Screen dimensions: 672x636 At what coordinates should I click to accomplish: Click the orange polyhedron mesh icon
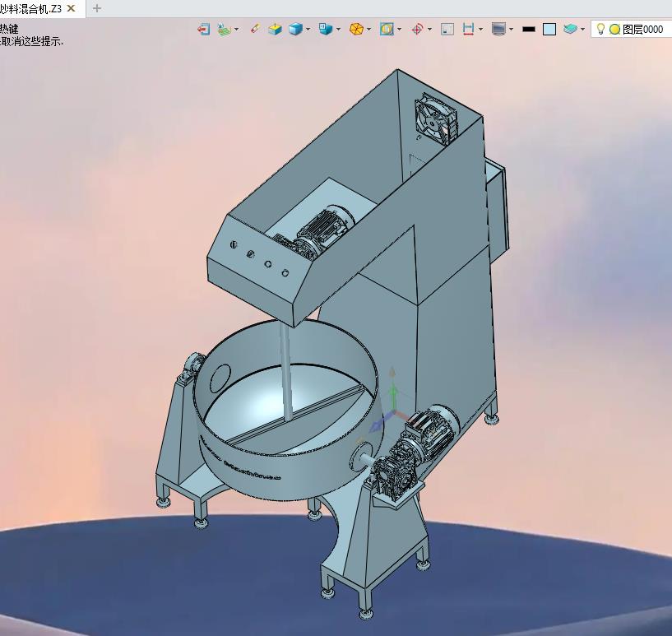coord(356,29)
